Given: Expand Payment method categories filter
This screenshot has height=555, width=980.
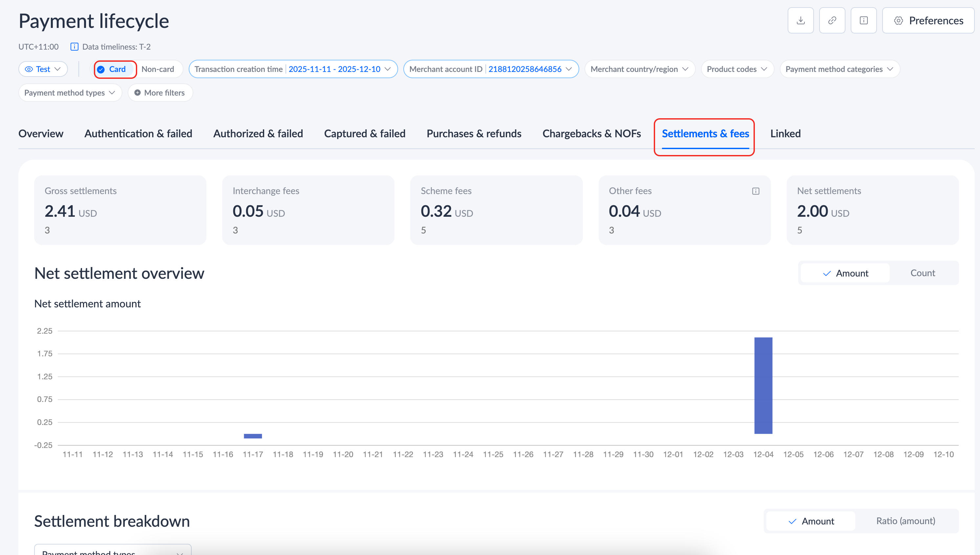Looking at the screenshot, I should click(839, 69).
